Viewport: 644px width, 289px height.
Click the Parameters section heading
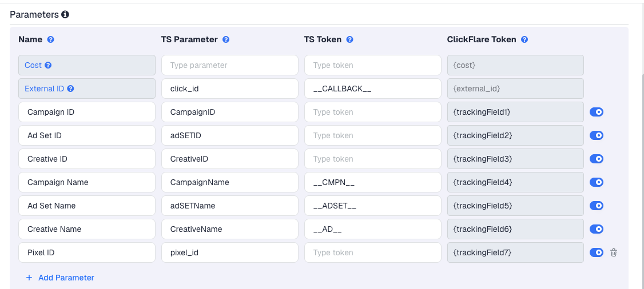coord(34,15)
